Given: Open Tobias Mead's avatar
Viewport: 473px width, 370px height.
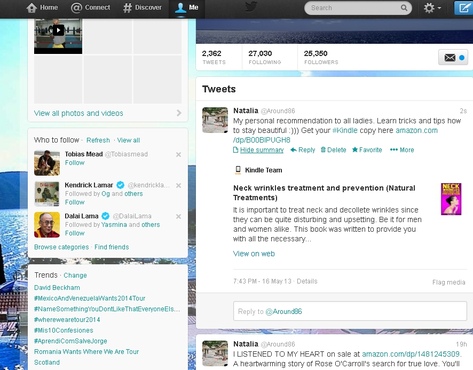Looking at the screenshot, I should 47,163.
